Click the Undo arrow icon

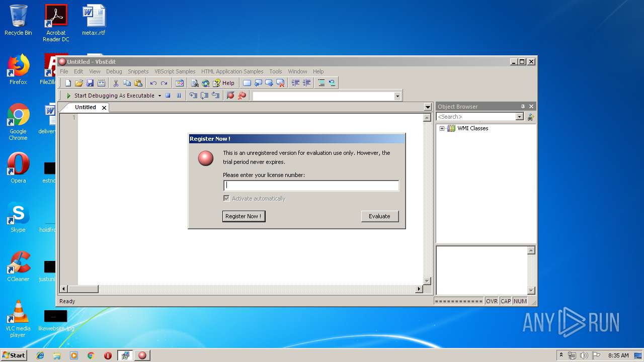pyautogui.click(x=153, y=83)
